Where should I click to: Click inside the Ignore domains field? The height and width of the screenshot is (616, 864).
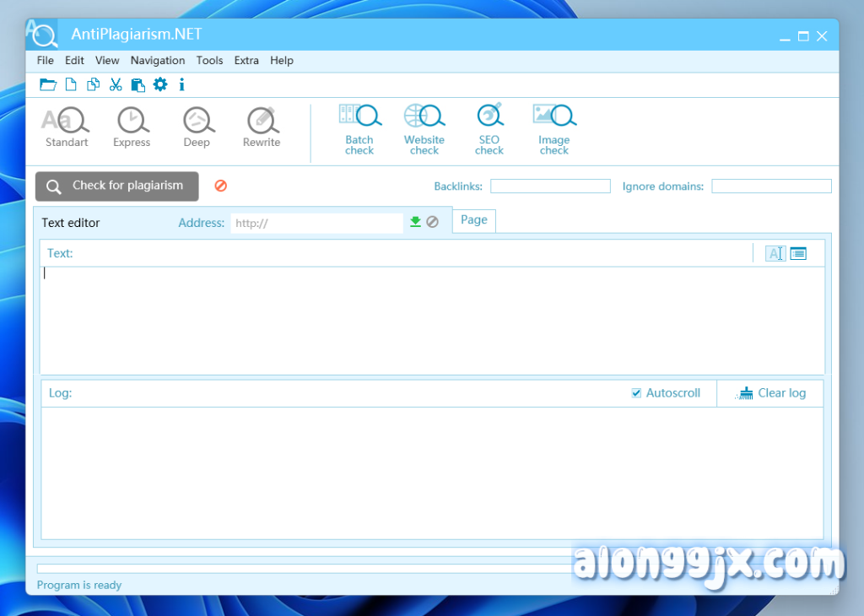[x=770, y=186]
